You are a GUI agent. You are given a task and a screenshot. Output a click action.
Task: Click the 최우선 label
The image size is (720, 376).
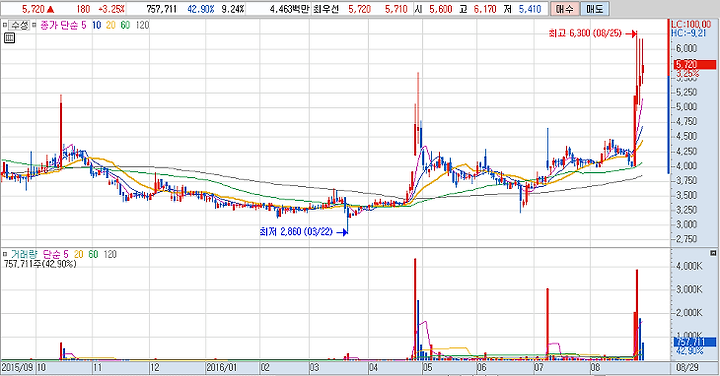coord(326,9)
